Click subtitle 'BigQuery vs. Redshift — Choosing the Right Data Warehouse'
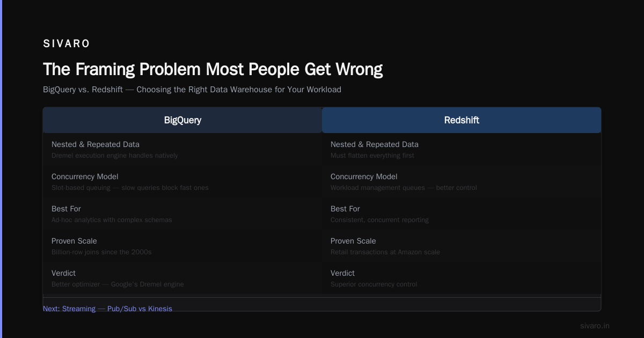644x338 pixels. click(192, 90)
